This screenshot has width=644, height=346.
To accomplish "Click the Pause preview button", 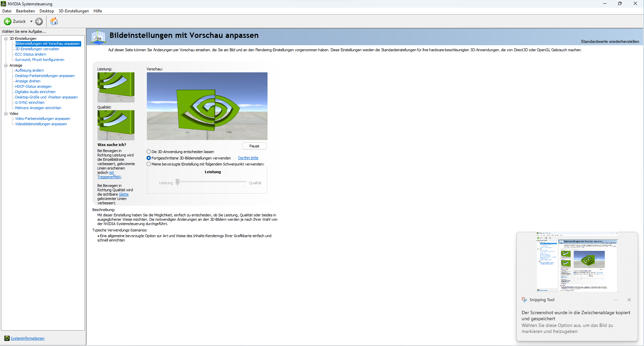I will (x=254, y=146).
